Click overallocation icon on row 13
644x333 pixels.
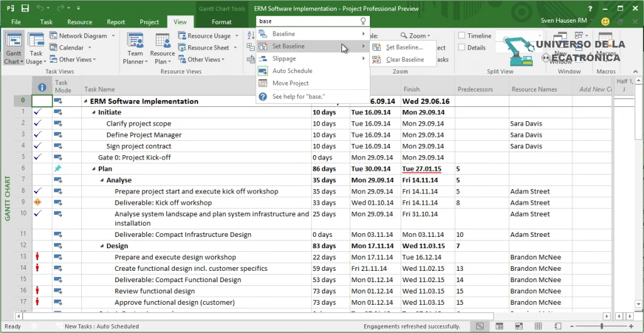click(x=38, y=257)
